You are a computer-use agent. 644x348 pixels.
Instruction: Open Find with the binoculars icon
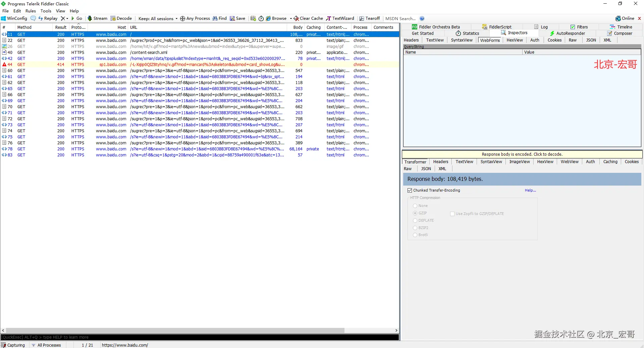[x=215, y=18]
